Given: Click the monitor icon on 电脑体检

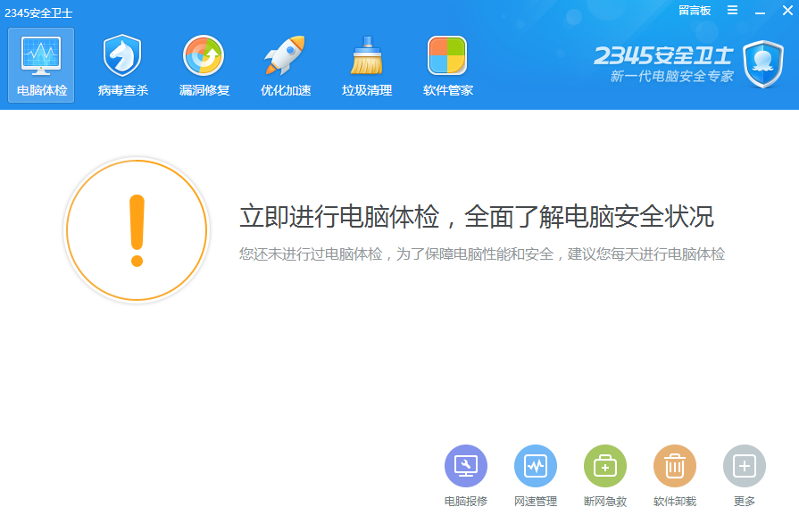Looking at the screenshot, I should pyautogui.click(x=40, y=55).
